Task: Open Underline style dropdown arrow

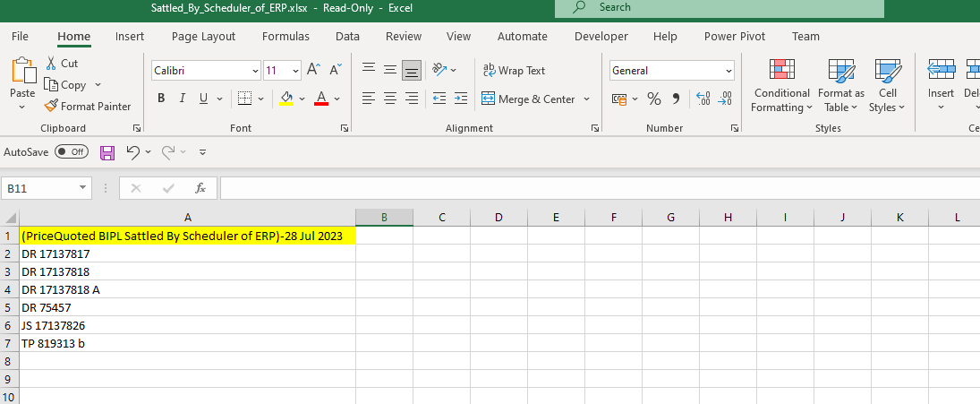Action: [219, 99]
